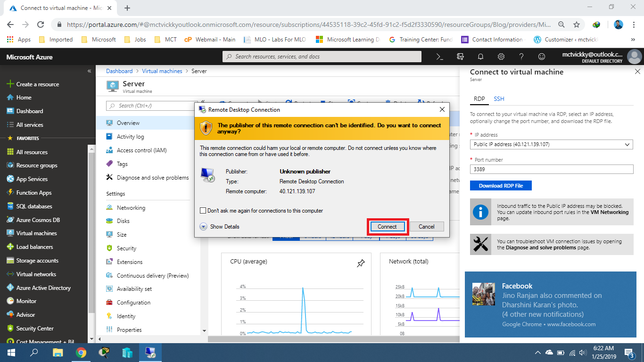Collapse the Azure left sidebar

pyautogui.click(x=89, y=71)
